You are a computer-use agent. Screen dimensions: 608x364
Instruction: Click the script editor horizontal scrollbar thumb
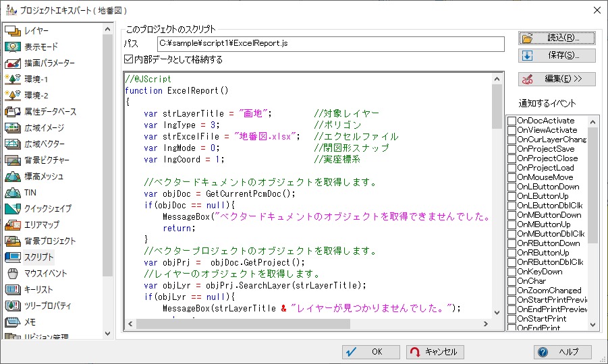point(243,324)
